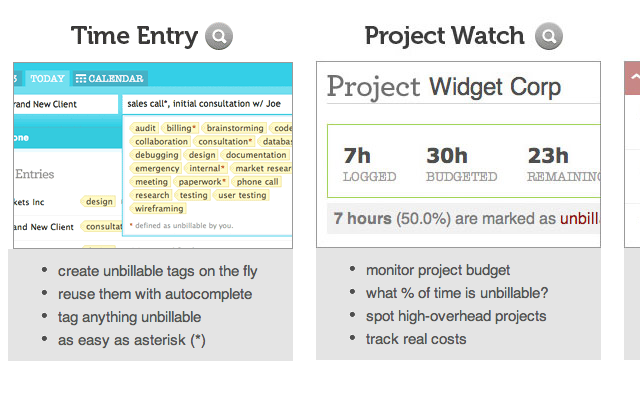Choose the wireframing tag

[x=158, y=209]
